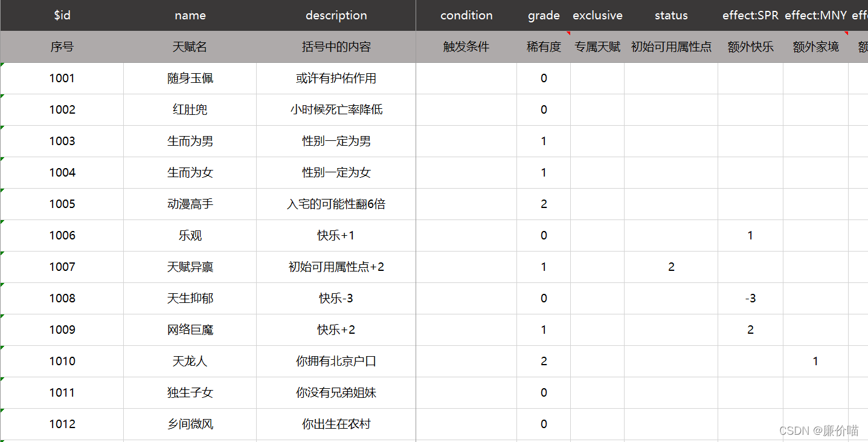Click the name cell 独生子女
The width and height of the screenshot is (868, 442).
(190, 392)
